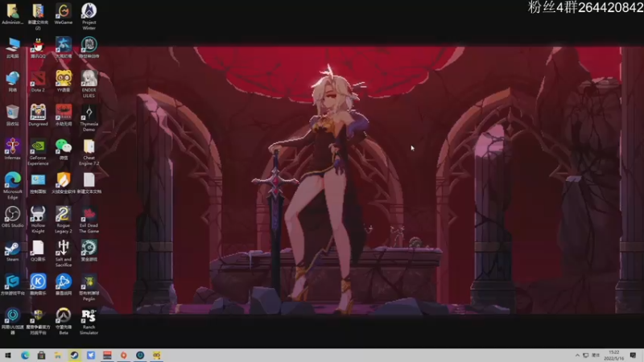Image resolution: width=644 pixels, height=362 pixels.
Task: Launch Battle.net blue icon
Action: coord(64,282)
